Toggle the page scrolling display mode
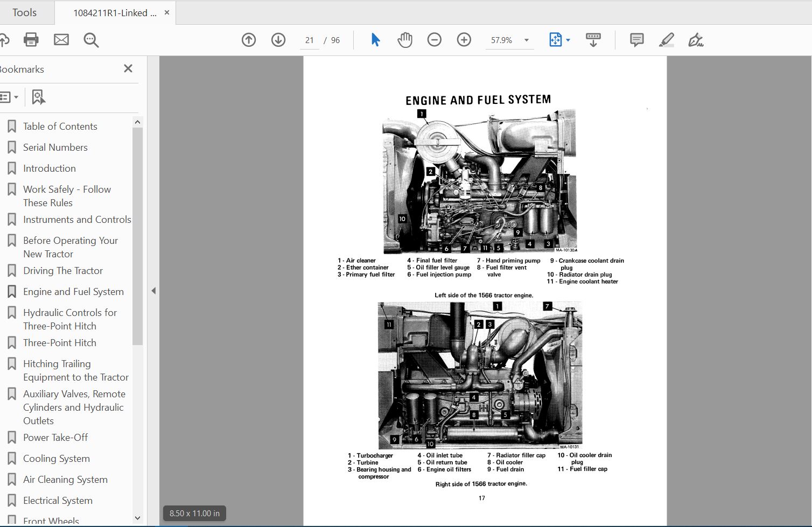 [593, 39]
